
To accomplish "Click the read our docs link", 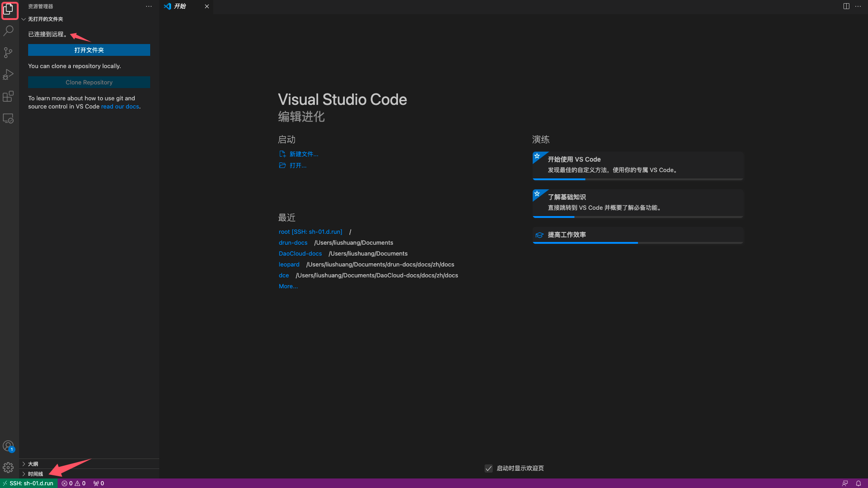I will tap(120, 107).
